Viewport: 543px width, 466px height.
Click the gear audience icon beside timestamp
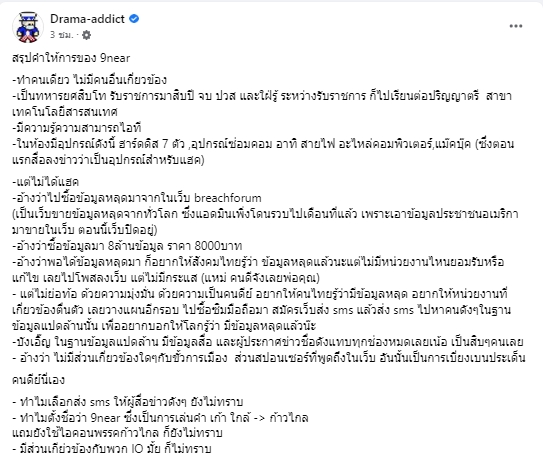[x=86, y=35]
